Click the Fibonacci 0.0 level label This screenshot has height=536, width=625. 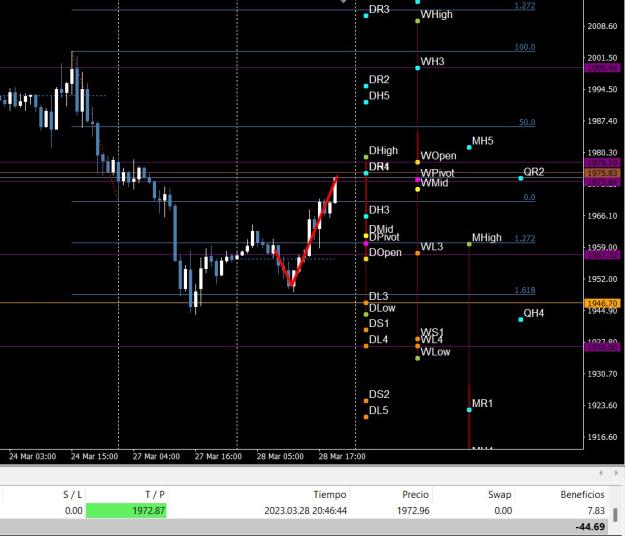[529, 197]
